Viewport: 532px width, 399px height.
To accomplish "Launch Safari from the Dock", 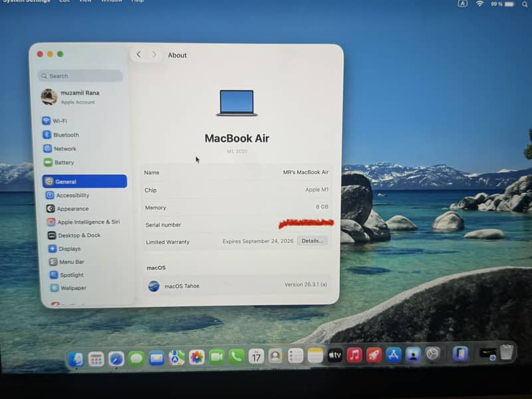I will pos(116,358).
